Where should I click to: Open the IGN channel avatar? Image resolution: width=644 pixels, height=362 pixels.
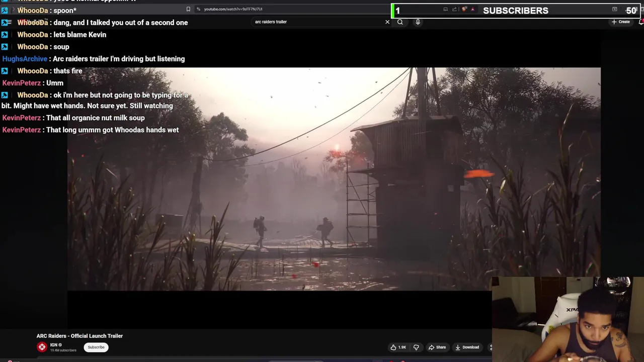[42, 347]
